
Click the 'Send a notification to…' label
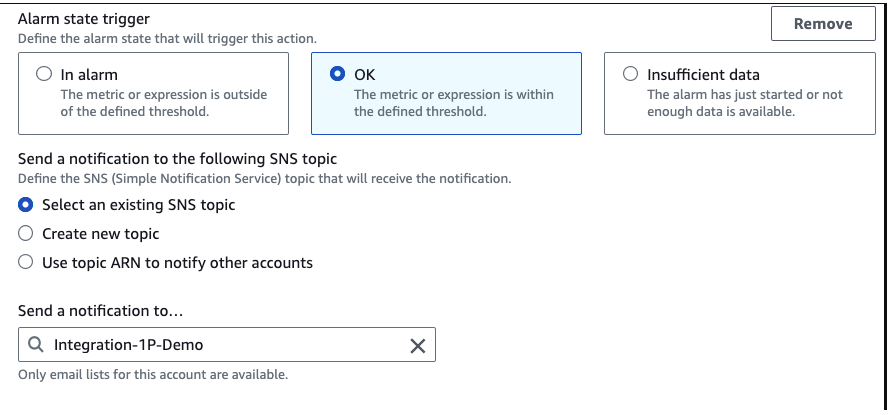[100, 312]
